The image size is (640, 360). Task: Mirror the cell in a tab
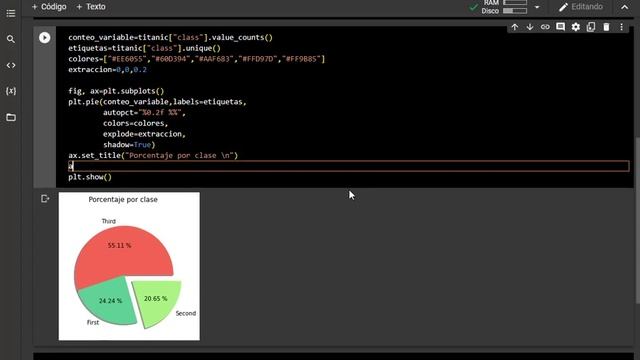click(x=591, y=27)
